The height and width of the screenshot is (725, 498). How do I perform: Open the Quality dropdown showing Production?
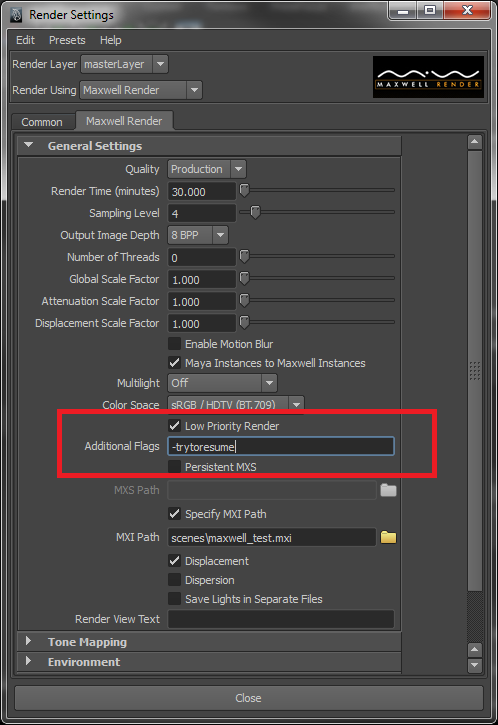coord(207,169)
